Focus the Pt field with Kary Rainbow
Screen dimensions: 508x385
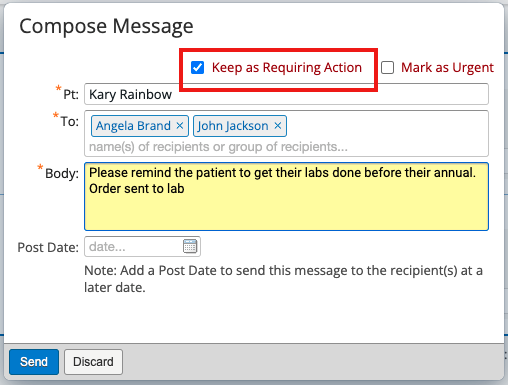(286, 94)
